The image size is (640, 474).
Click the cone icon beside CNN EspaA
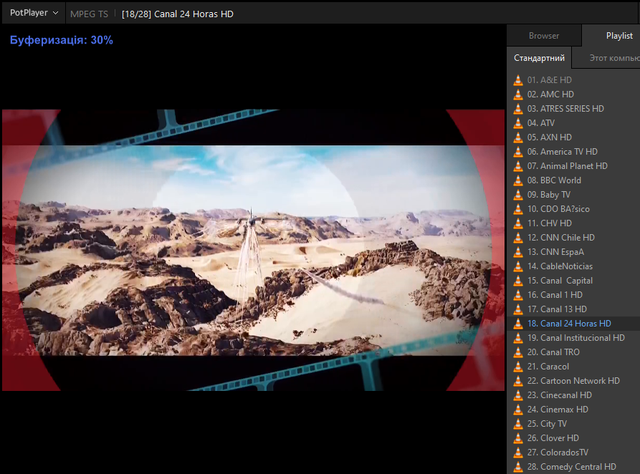tap(518, 252)
